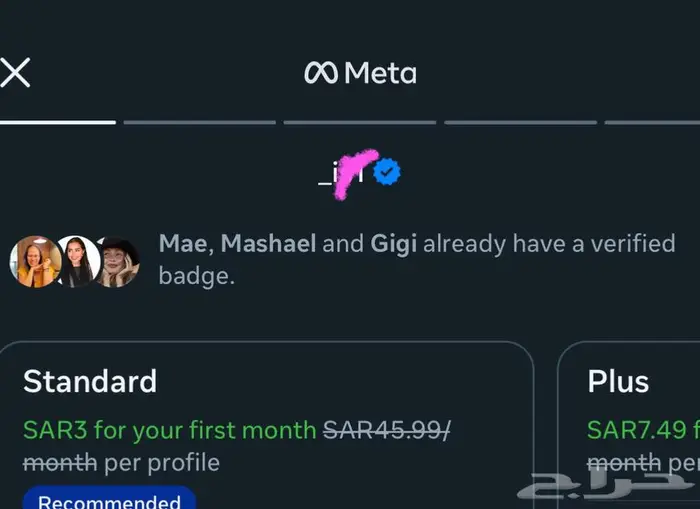This screenshot has width=700, height=509.
Task: Click the Mashael name in the text
Action: [268, 244]
